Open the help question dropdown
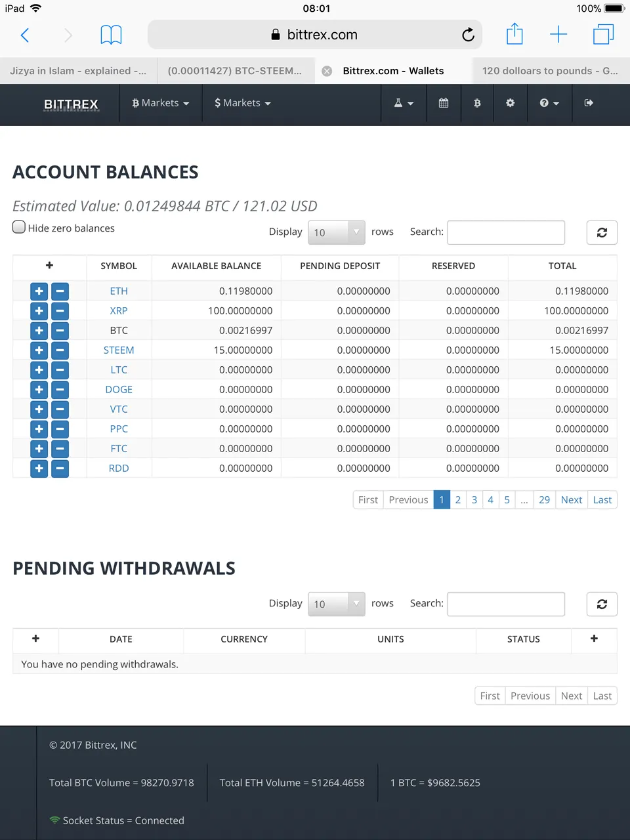This screenshot has width=630, height=840. click(x=549, y=103)
